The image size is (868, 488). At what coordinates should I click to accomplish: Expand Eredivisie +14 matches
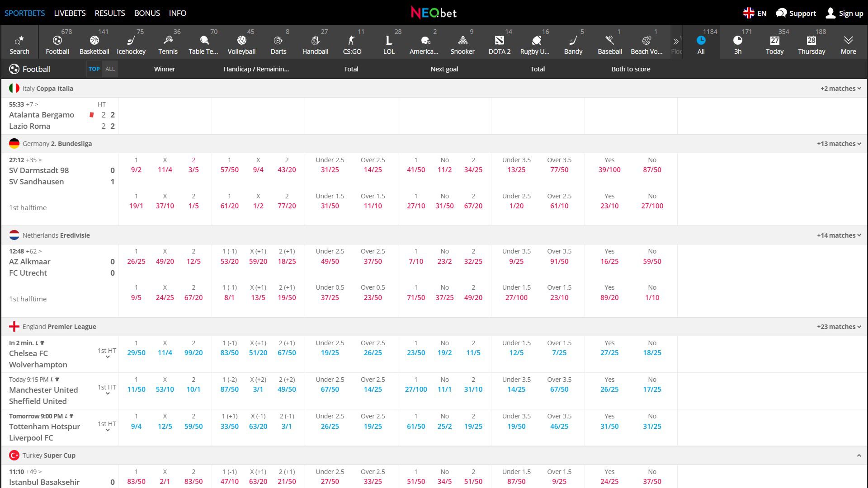(x=839, y=235)
